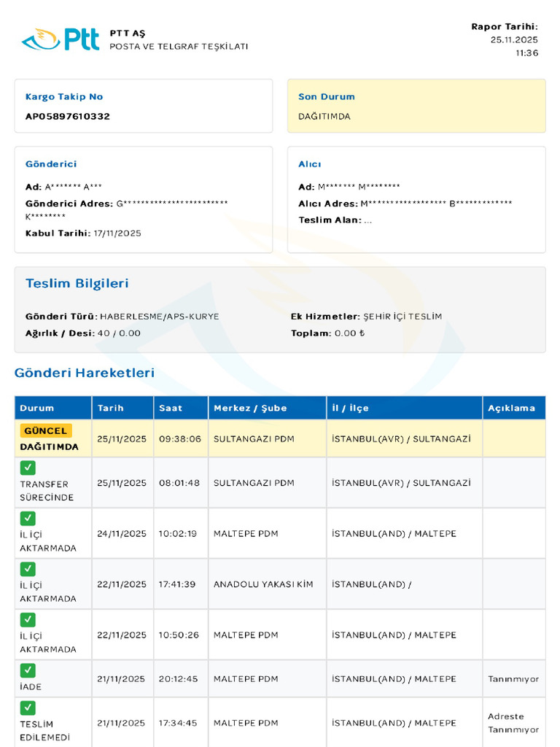Click the Gönderici card title
This screenshot has width=560, height=747.
[x=51, y=164]
